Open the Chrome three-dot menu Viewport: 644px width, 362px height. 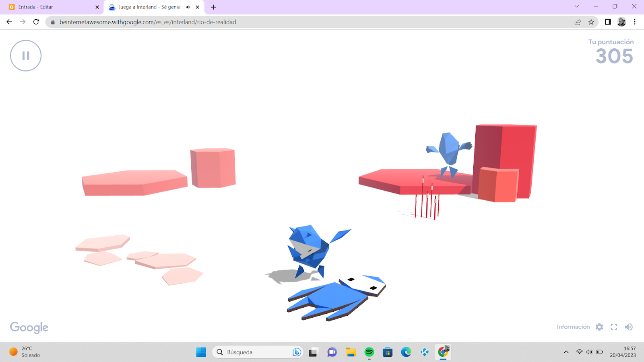pyautogui.click(x=635, y=22)
